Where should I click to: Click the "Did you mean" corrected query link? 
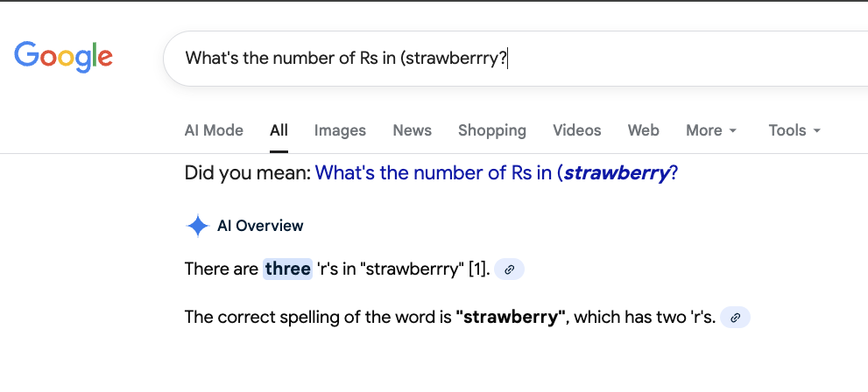click(496, 173)
